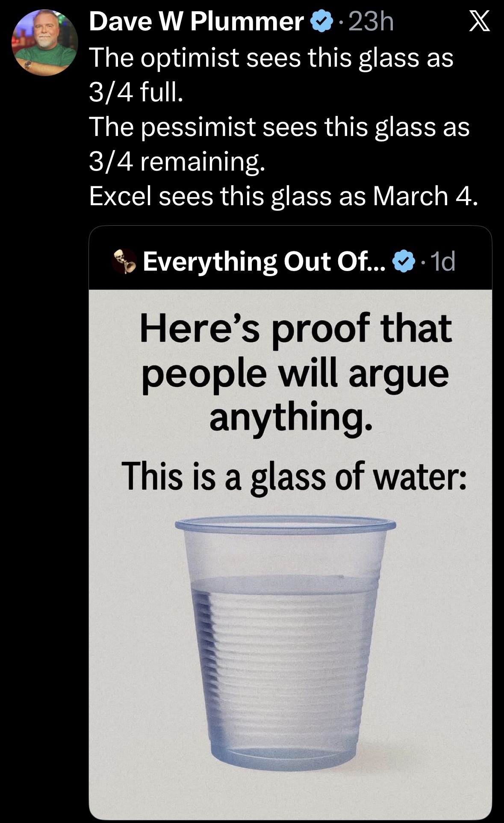This screenshot has width=504, height=823.
Task: Open the quoted account's skeleton trumpet avatar
Action: tap(124, 261)
